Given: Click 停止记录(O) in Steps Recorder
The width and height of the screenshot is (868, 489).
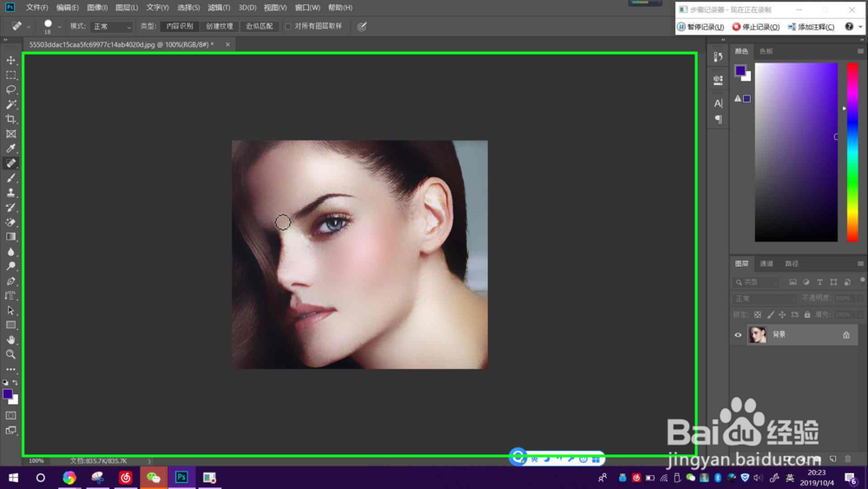Looking at the screenshot, I should click(756, 27).
